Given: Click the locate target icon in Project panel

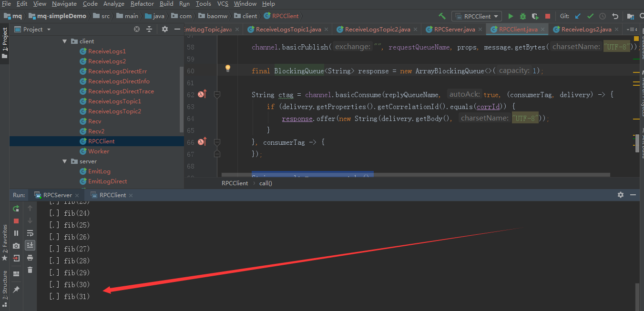Looking at the screenshot, I should click(x=137, y=29).
